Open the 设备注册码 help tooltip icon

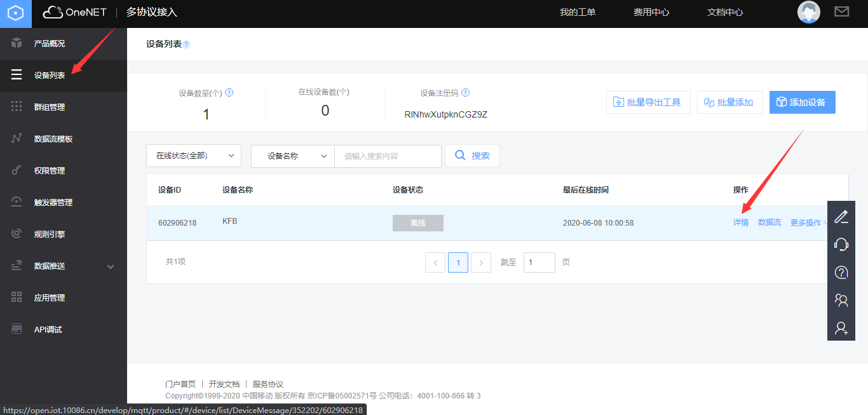(466, 92)
